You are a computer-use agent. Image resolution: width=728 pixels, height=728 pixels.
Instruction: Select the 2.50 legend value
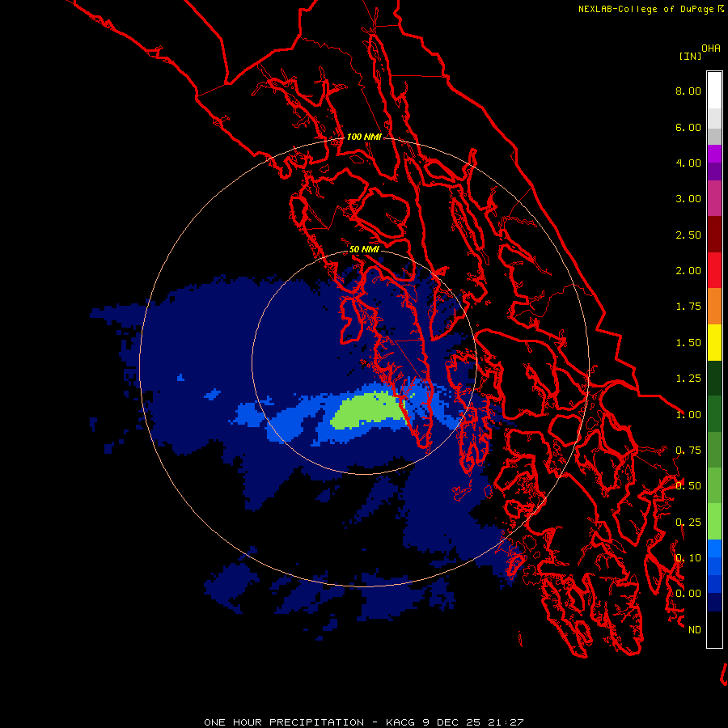pos(688,235)
